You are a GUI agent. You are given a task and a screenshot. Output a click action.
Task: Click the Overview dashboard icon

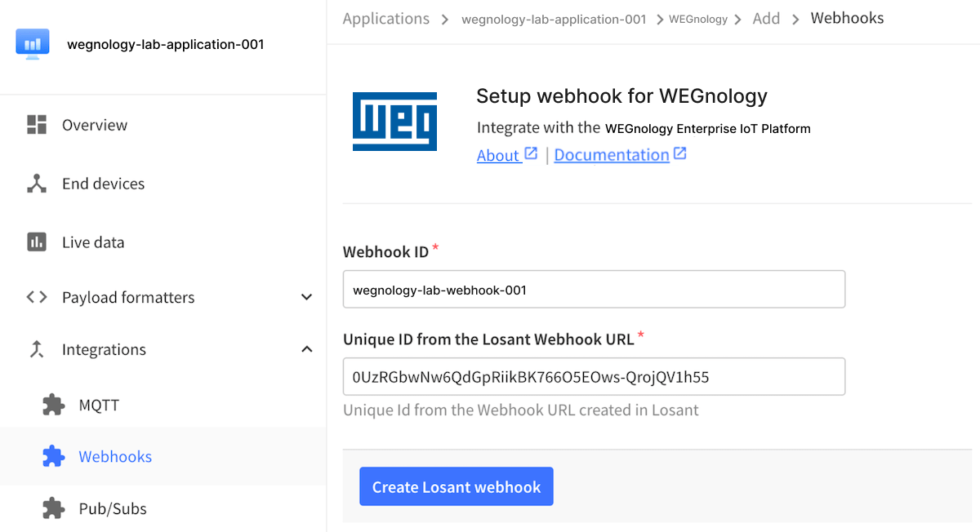click(x=37, y=125)
